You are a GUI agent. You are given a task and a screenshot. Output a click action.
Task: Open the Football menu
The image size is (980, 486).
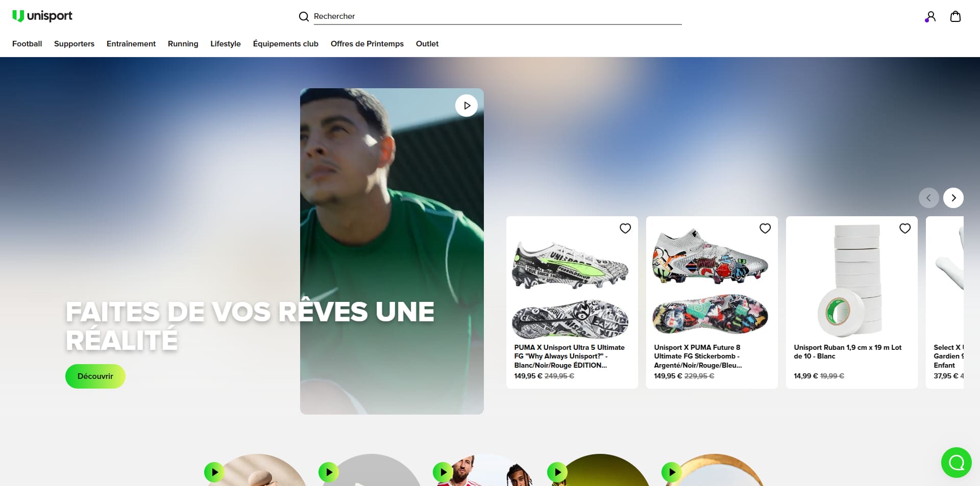point(27,44)
